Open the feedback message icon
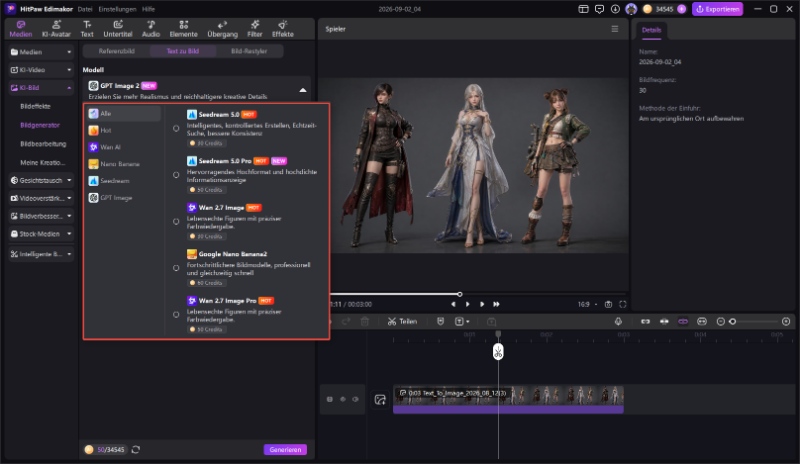800x464 pixels. 599,9
